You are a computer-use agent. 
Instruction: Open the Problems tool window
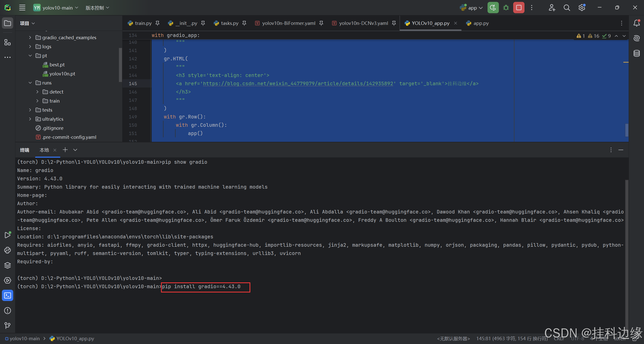point(8,311)
